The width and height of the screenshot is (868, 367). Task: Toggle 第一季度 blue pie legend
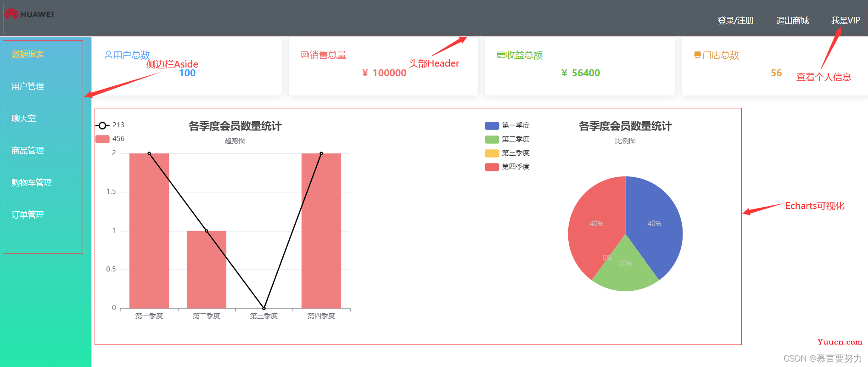[x=507, y=125]
